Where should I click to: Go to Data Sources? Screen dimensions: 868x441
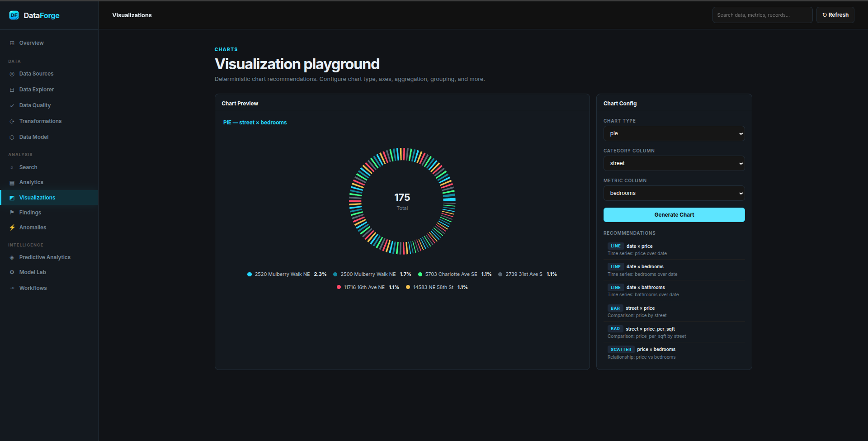[x=49, y=74]
